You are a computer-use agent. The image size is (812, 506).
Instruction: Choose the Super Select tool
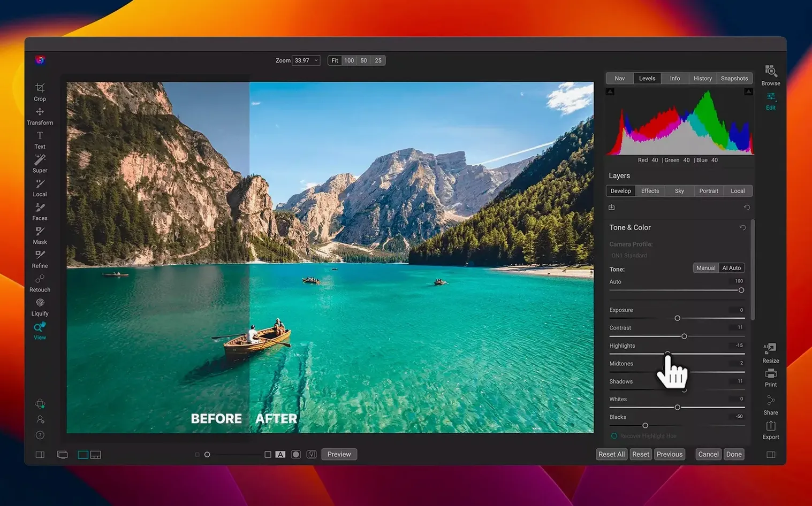click(40, 164)
